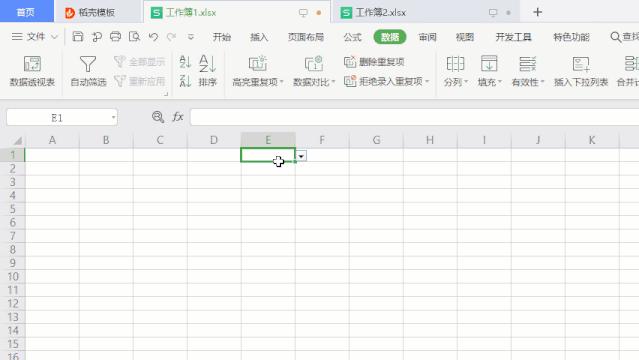This screenshot has height=360, width=639.
Task: Switch to the Home (开始) ribbon tab
Action: (222, 37)
